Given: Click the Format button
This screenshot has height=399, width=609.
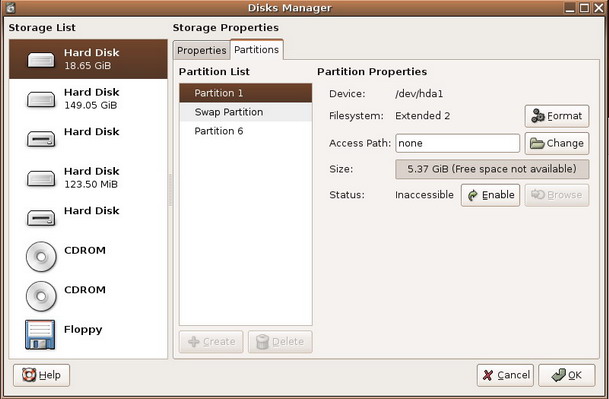Looking at the screenshot, I should point(557,116).
